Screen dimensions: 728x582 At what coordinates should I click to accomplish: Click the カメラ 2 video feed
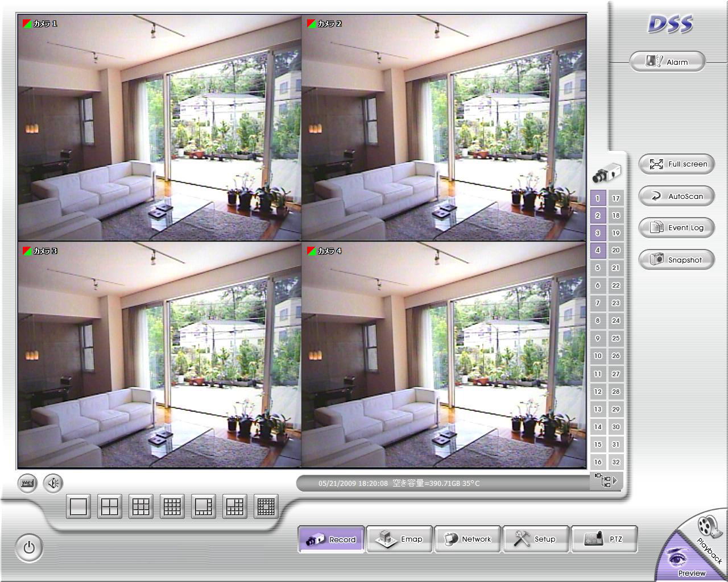click(444, 128)
